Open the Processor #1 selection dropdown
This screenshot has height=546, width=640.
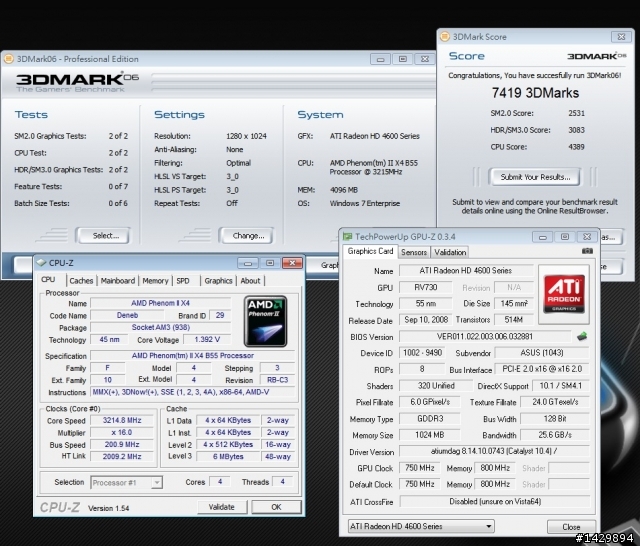(x=156, y=483)
